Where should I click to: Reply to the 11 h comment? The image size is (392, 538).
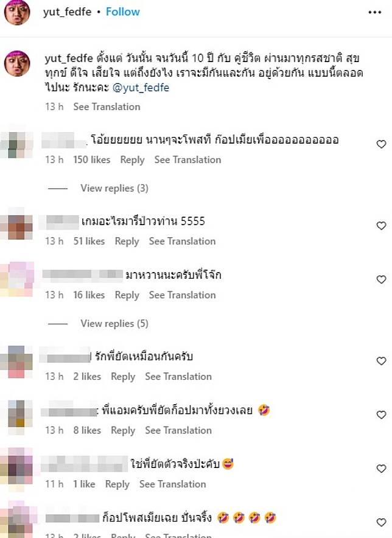pos(117,484)
